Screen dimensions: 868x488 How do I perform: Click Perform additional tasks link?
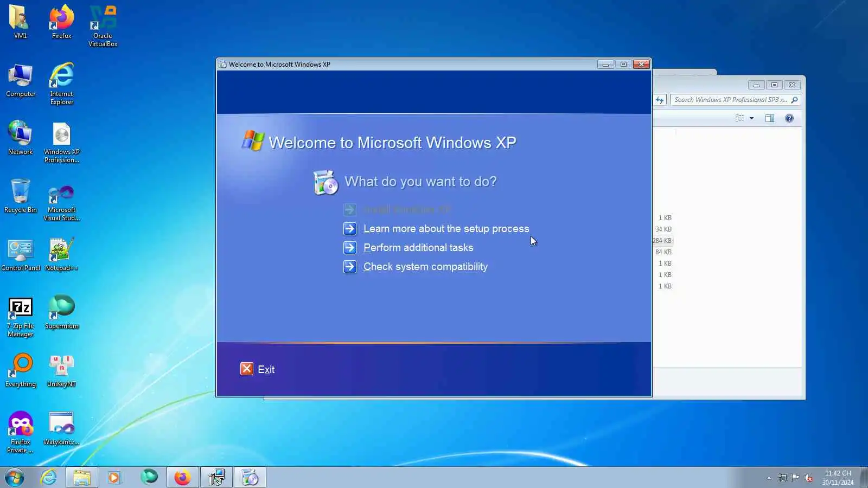tap(418, 247)
